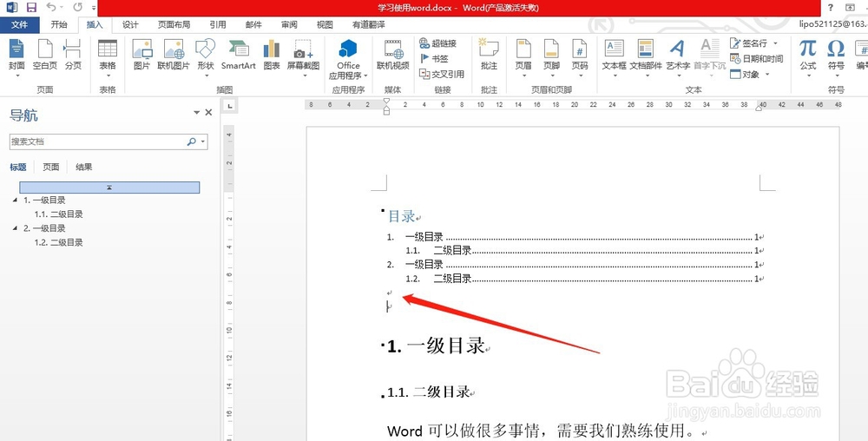The width and height of the screenshot is (868, 441).
Task: Expand the Signature Line dropdown arrow
Action: tap(775, 43)
